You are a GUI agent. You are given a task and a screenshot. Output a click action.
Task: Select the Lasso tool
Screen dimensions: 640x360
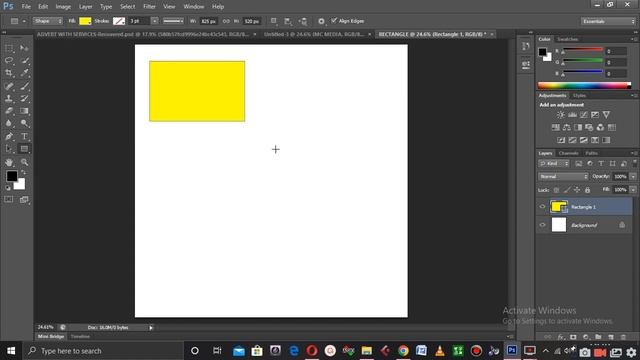point(9,60)
